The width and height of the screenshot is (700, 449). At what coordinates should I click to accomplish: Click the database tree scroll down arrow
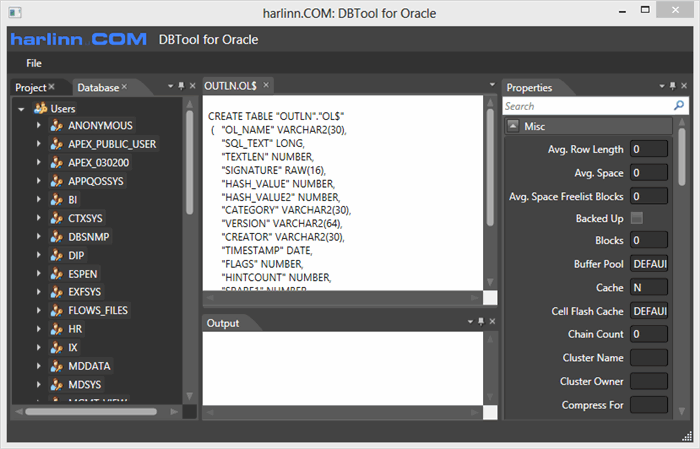pyautogui.click(x=189, y=396)
